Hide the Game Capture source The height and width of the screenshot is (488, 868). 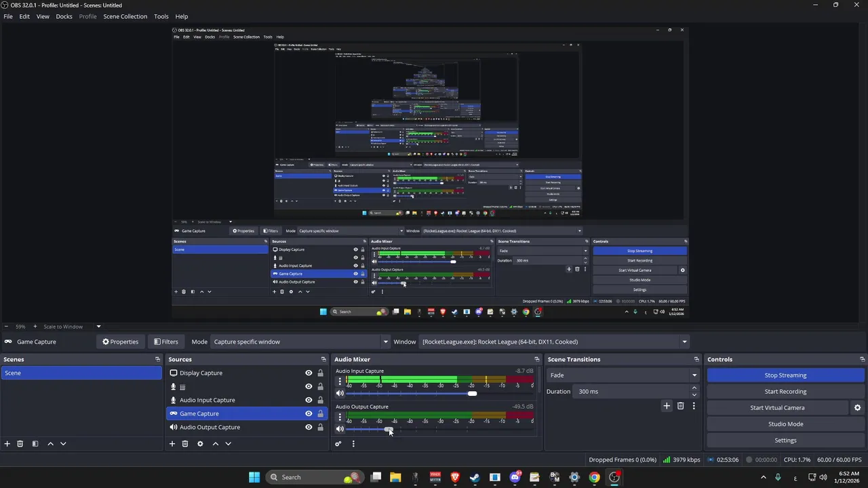tap(309, 413)
